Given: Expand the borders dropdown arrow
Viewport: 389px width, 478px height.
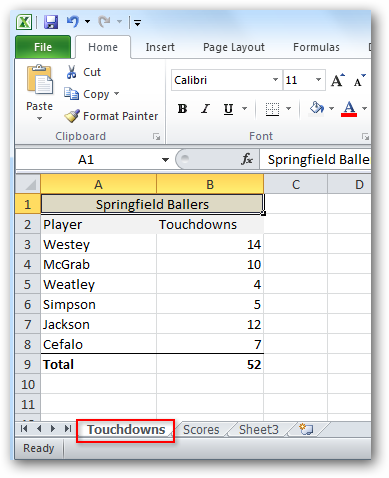Looking at the screenshot, I should [289, 109].
